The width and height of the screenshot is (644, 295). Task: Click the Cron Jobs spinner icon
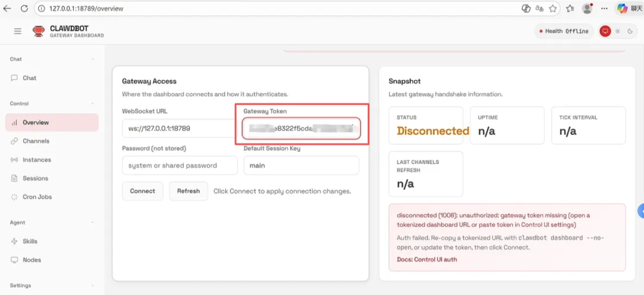click(14, 197)
